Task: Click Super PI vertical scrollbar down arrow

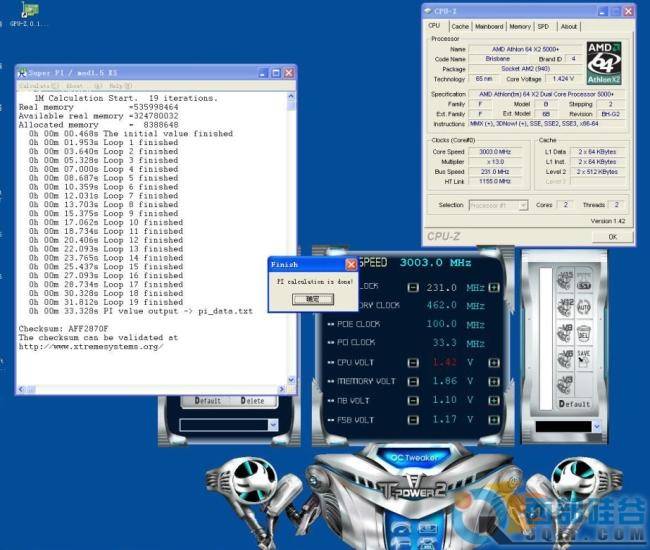Action: coord(291,379)
